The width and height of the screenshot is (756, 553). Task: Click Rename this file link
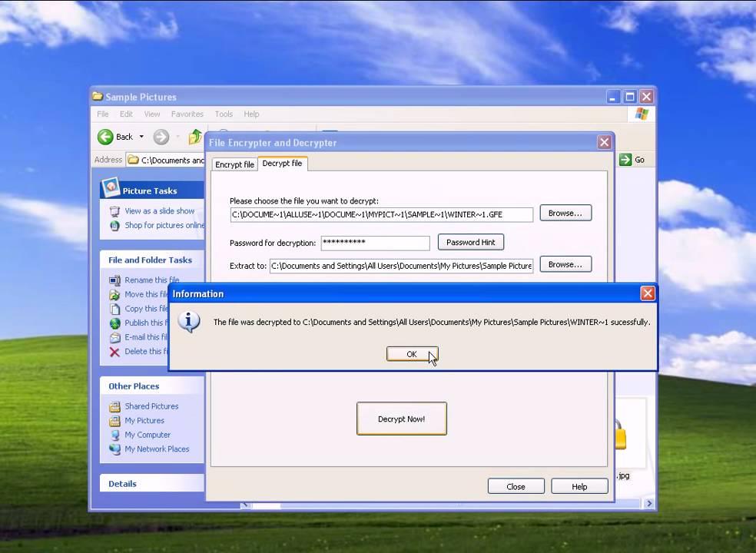pos(152,280)
